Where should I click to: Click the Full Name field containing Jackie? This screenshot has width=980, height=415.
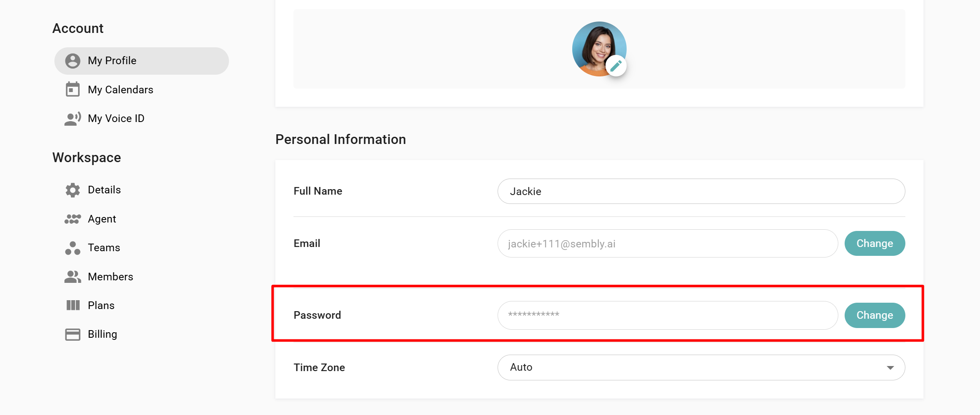[701, 191]
